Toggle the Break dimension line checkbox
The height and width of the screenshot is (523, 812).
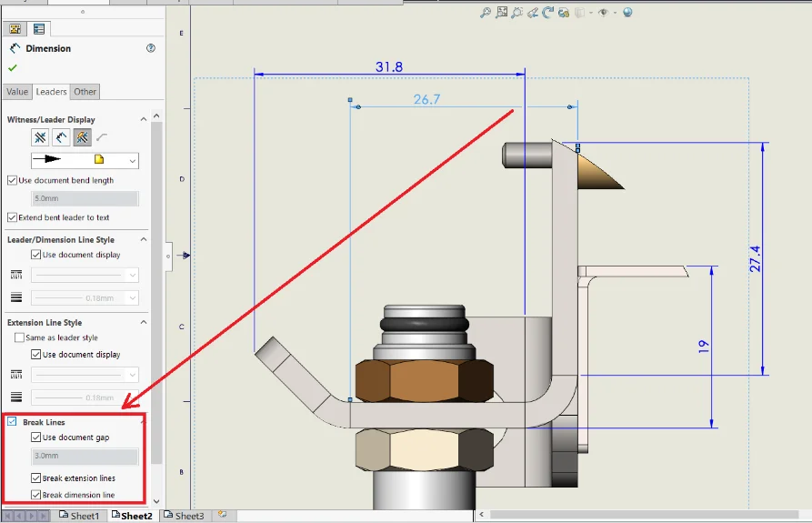35,495
